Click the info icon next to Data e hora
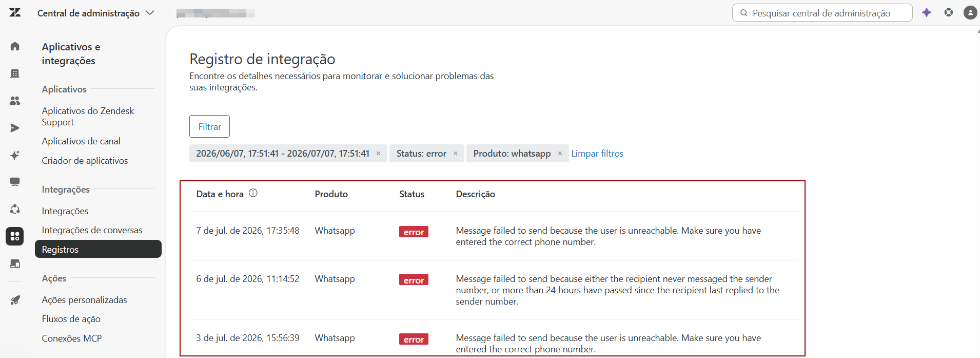The image size is (980, 358). point(253,193)
